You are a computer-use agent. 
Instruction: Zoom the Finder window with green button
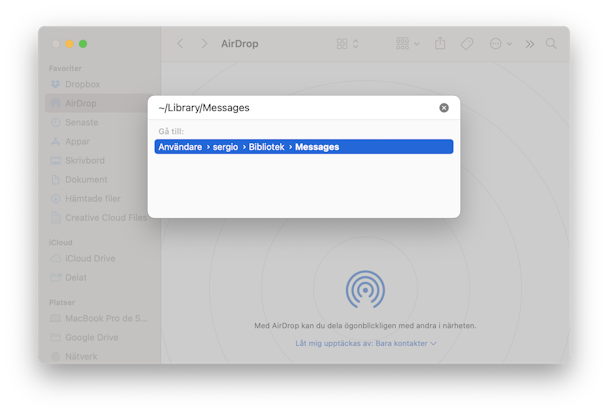click(x=83, y=44)
